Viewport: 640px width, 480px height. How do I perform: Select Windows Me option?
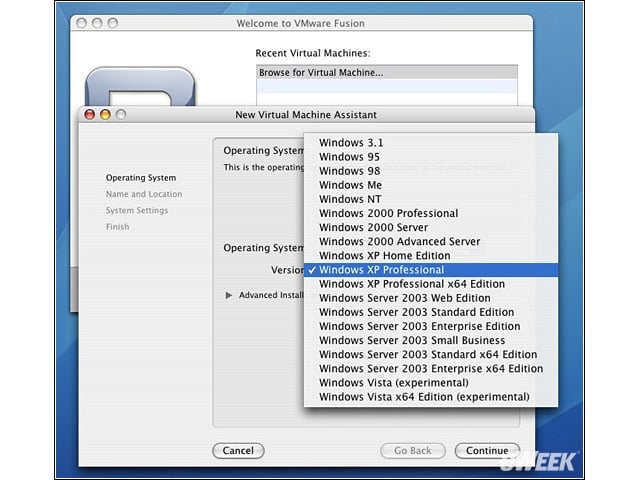[431, 185]
